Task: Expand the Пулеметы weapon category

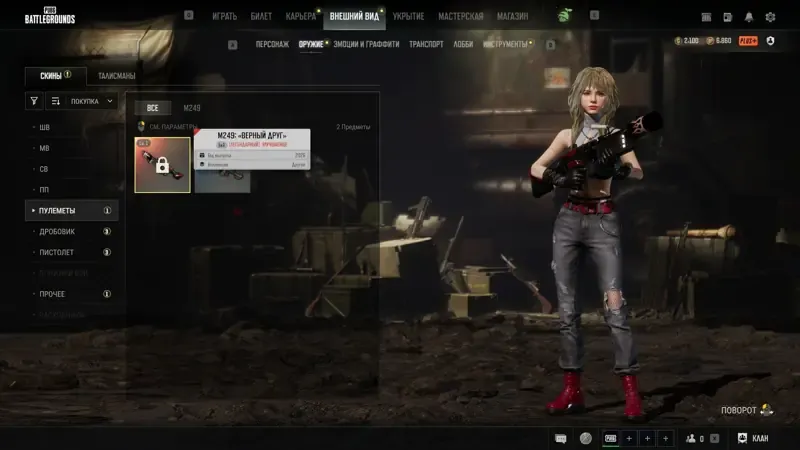Action: (x=71, y=210)
